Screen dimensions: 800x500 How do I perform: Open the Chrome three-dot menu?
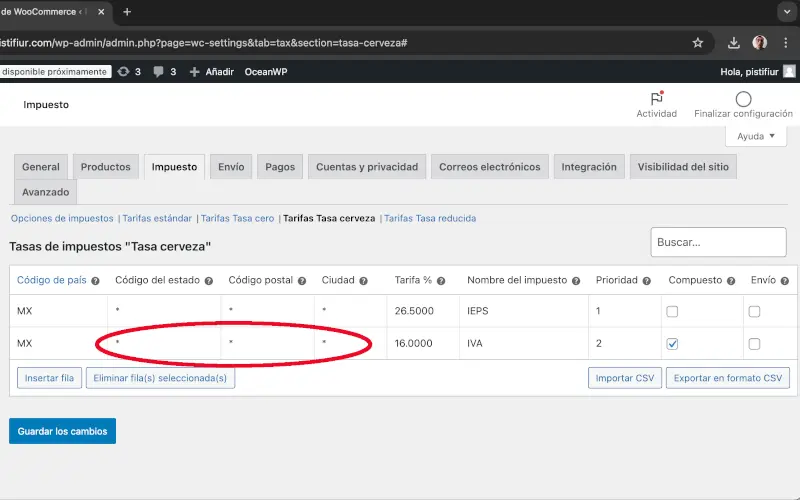786,43
